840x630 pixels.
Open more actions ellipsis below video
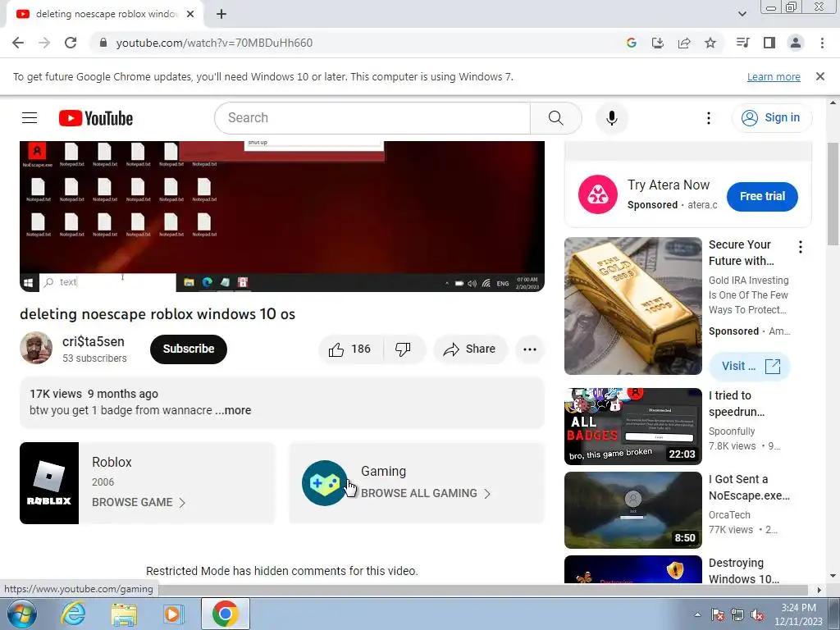click(x=530, y=349)
